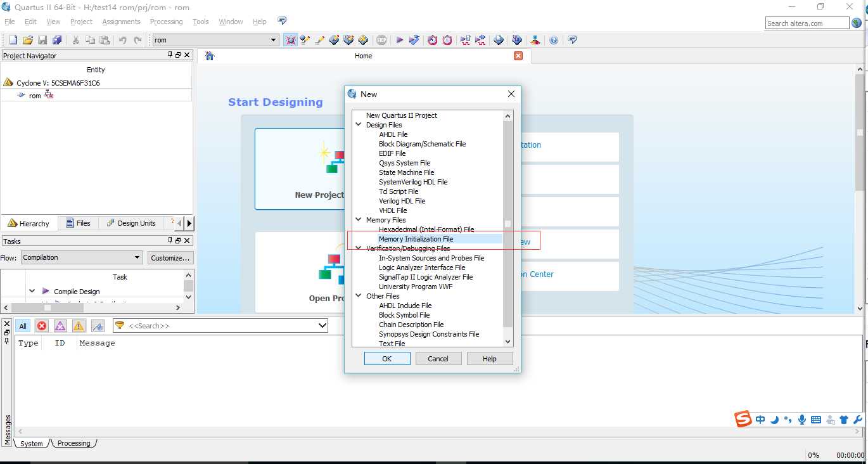Click the Sogou soft keyboard icon
The image size is (868, 464).
tap(816, 420)
